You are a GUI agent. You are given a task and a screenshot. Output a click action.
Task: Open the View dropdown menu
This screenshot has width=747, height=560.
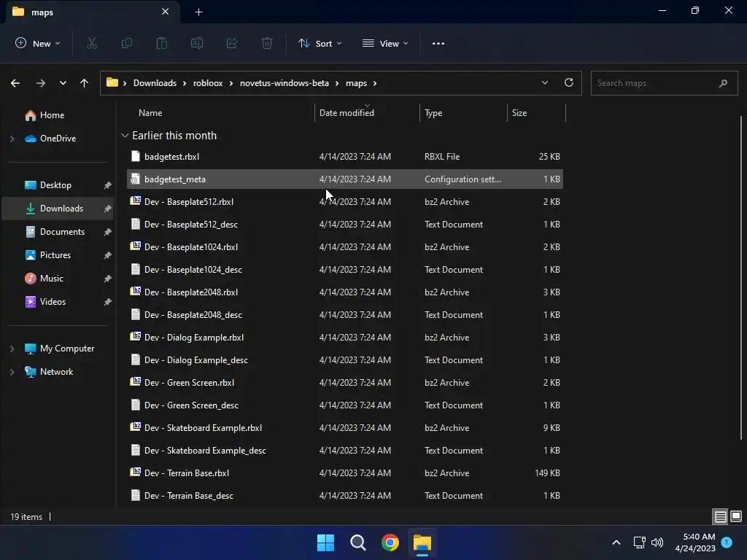tap(385, 43)
